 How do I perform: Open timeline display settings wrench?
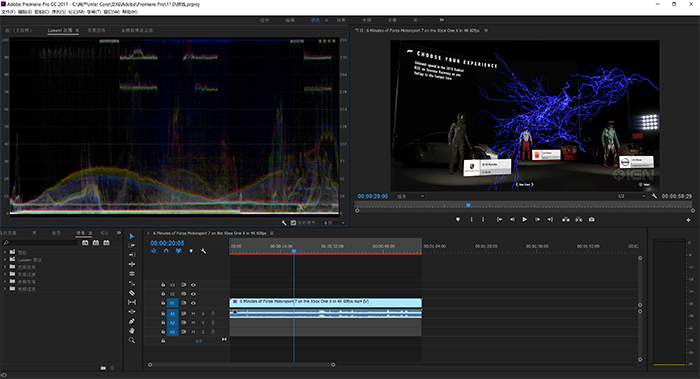(204, 251)
